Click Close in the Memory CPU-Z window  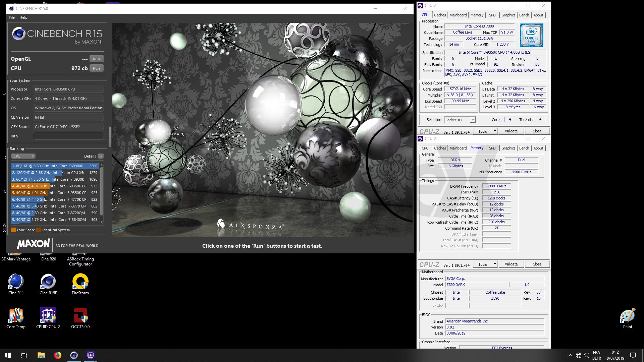537,264
